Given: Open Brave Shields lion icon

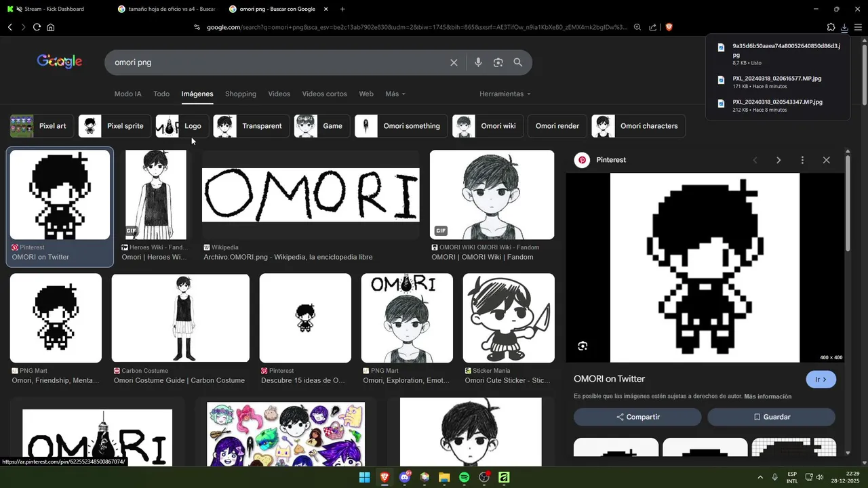Looking at the screenshot, I should coord(669,27).
